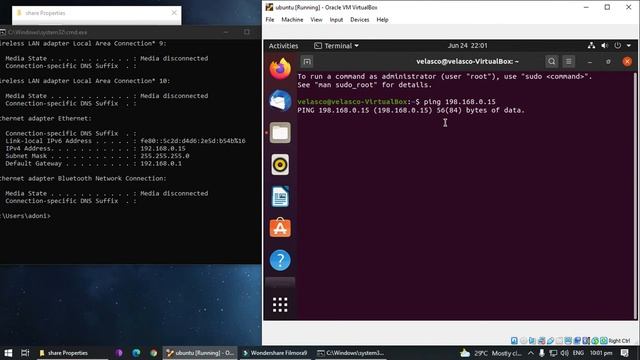This screenshot has width=640, height=360.
Task: Click the terminal window vertical scrollbar
Action: pyautogui.click(x=635, y=195)
